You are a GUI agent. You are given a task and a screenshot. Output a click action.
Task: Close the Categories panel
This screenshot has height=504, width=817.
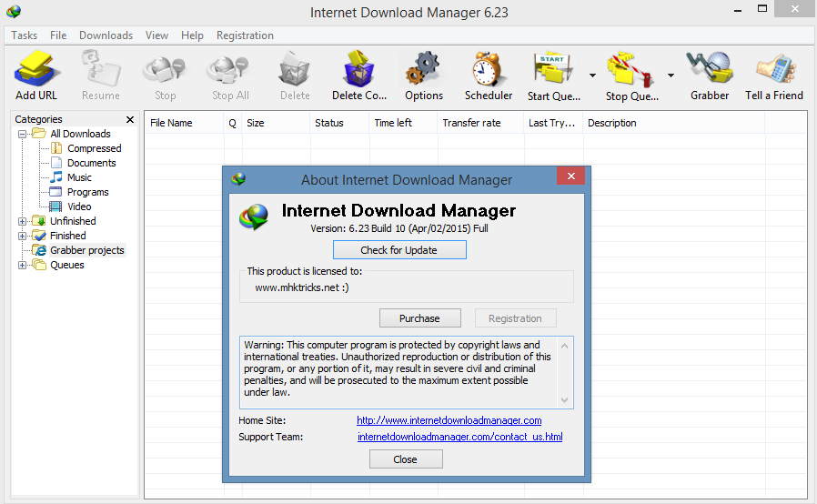coord(130,120)
